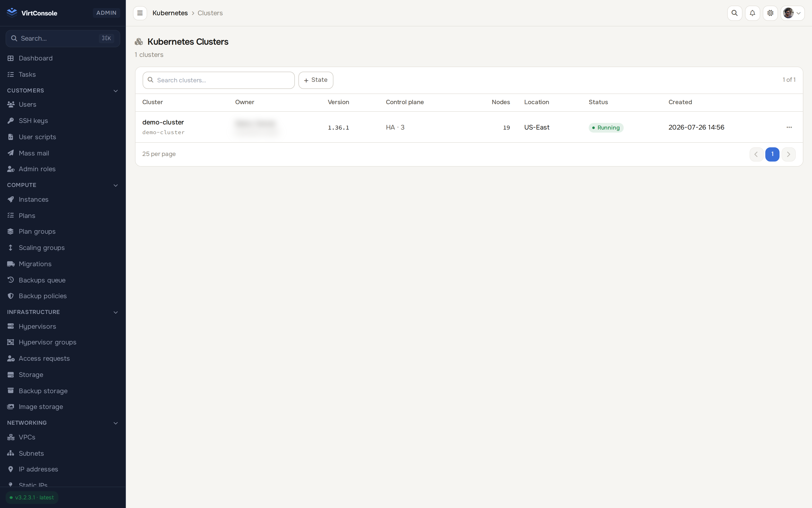Click the Storage drive icon

[11, 375]
